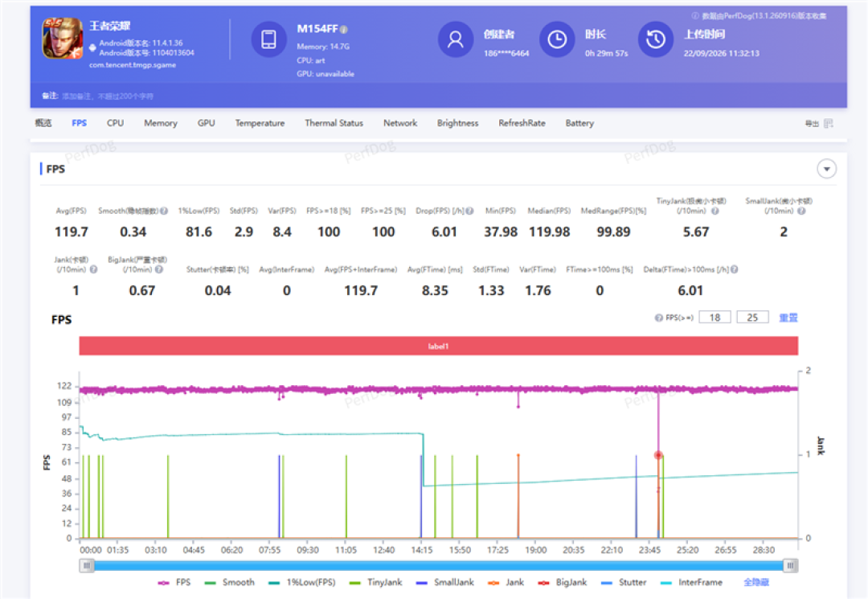
Task: Open the Memory tab
Action: [161, 123]
